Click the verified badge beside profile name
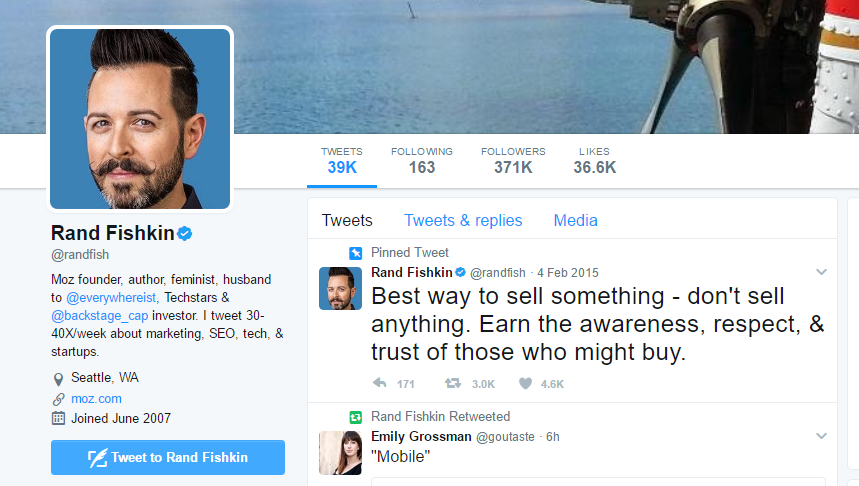Viewport: 859px width, 486px height. pyautogui.click(x=185, y=234)
